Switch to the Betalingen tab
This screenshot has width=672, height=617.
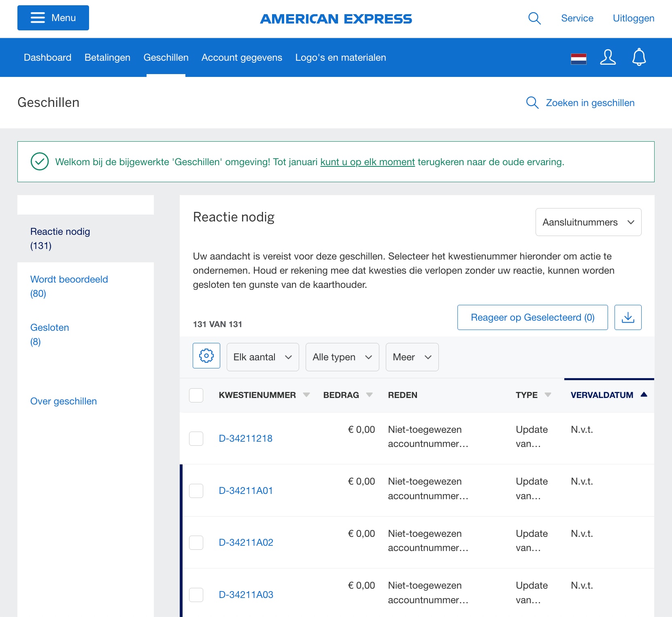pos(107,57)
